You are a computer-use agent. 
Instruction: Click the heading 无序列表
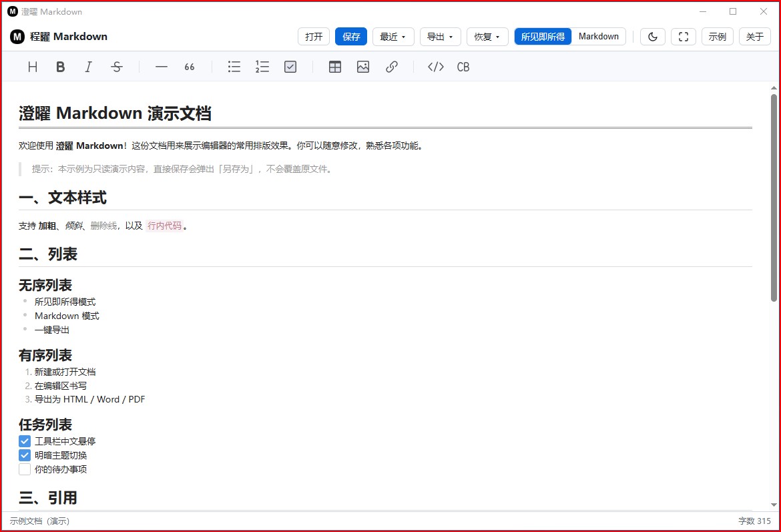click(x=45, y=285)
